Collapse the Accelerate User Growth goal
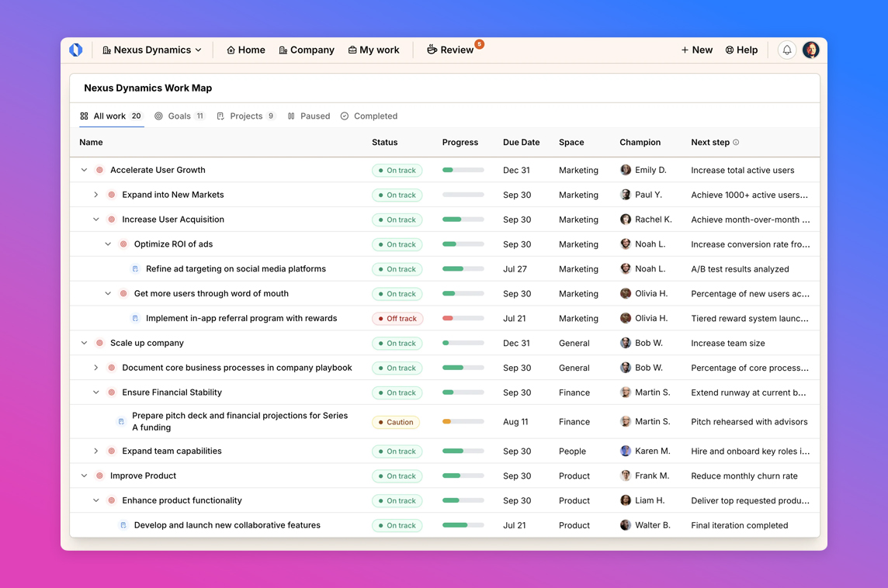The image size is (888, 588). click(x=85, y=170)
